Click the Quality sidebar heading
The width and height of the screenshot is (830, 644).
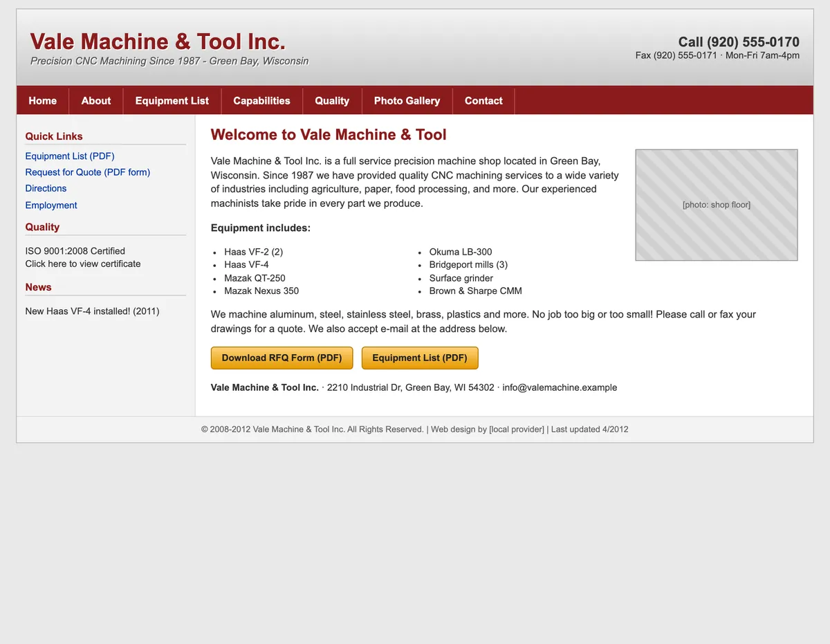[42, 227]
